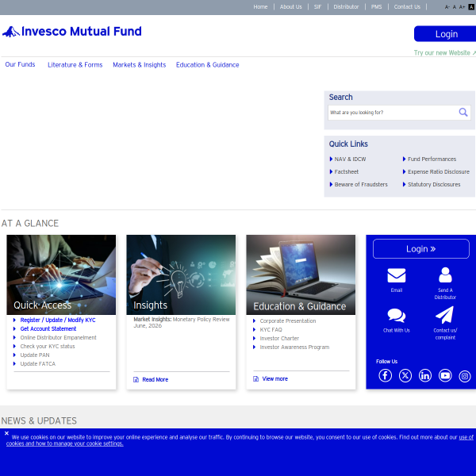Open NAV & IDCW quick link
Image resolution: width=476 pixels, height=476 pixels.
coord(348,159)
